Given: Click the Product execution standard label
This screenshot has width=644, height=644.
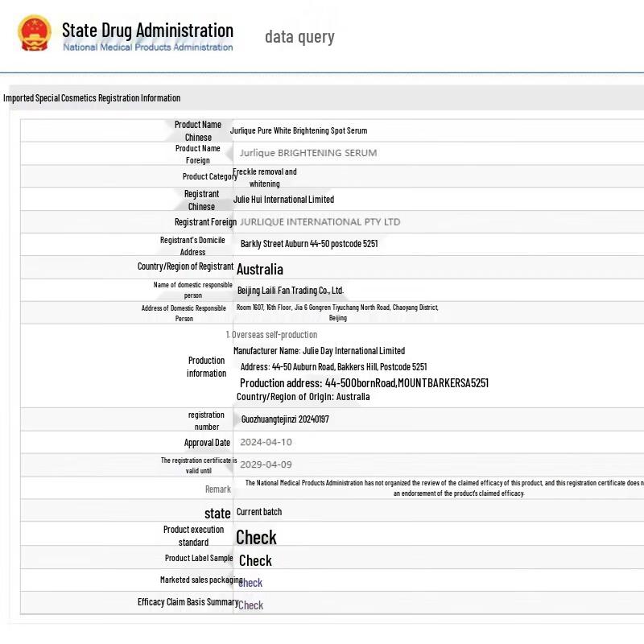Looking at the screenshot, I should click(193, 536).
